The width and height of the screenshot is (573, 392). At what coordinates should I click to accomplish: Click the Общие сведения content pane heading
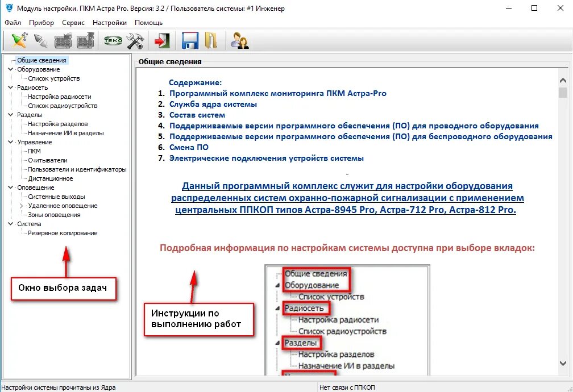170,62
